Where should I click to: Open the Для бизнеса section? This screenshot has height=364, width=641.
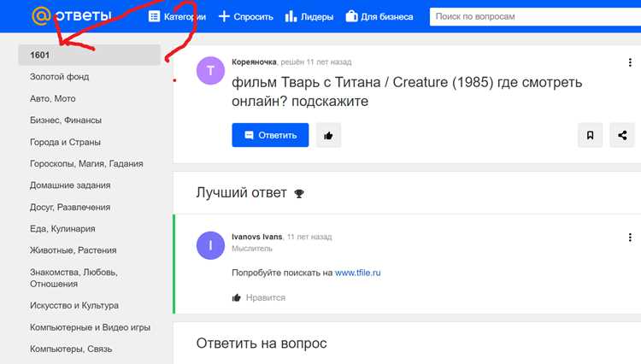379,17
